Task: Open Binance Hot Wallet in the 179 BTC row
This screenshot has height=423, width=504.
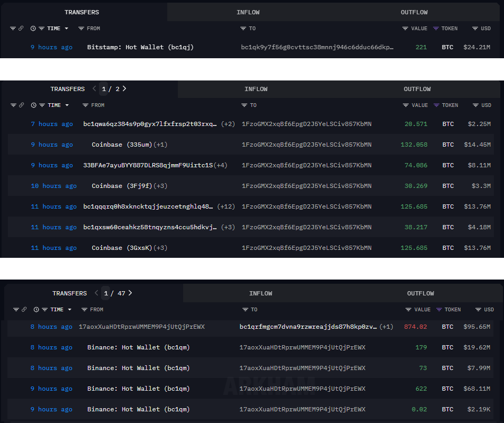Action: [x=139, y=347]
